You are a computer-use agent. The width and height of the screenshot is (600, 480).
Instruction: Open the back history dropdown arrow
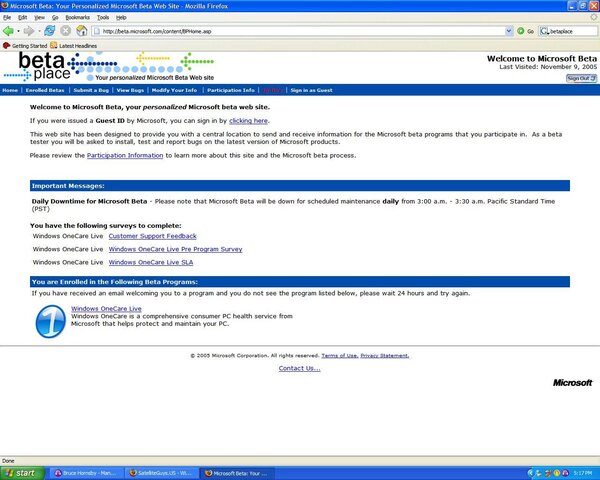pos(18,31)
